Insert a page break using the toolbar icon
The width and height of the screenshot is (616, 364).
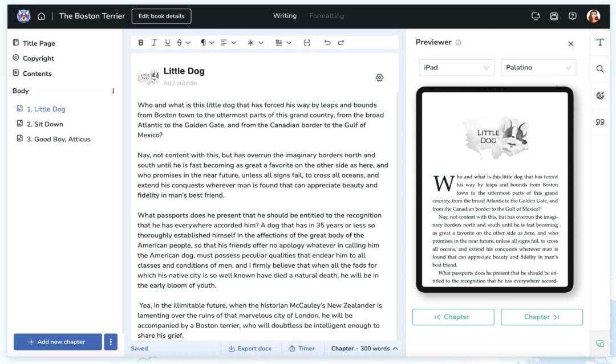click(x=307, y=42)
